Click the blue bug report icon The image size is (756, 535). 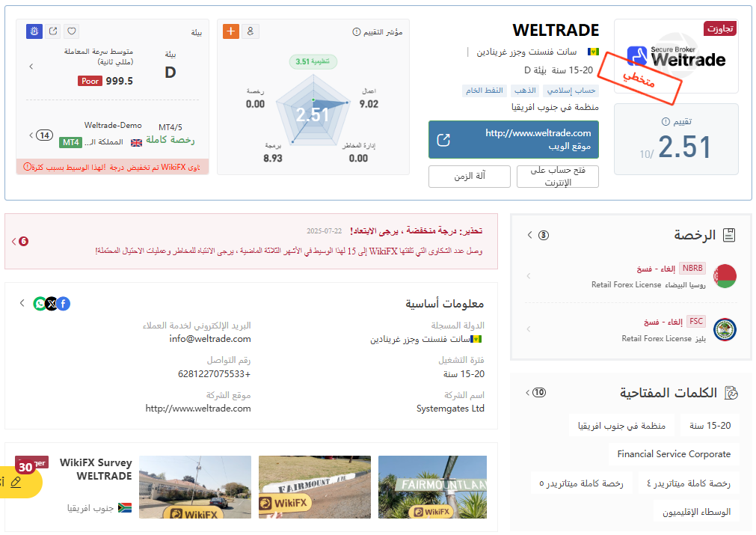[x=34, y=31]
